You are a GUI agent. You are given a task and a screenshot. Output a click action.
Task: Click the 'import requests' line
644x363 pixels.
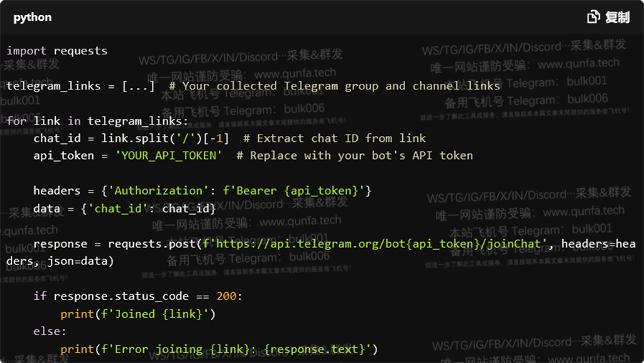57,51
